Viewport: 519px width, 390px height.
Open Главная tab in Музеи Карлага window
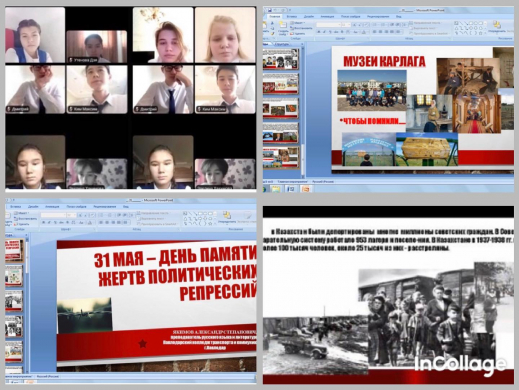coord(275,17)
